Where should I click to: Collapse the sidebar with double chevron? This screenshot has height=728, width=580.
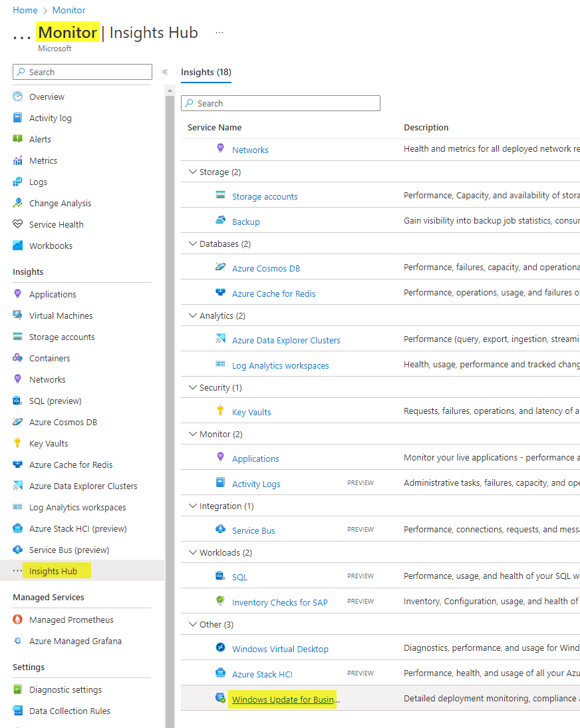click(165, 72)
